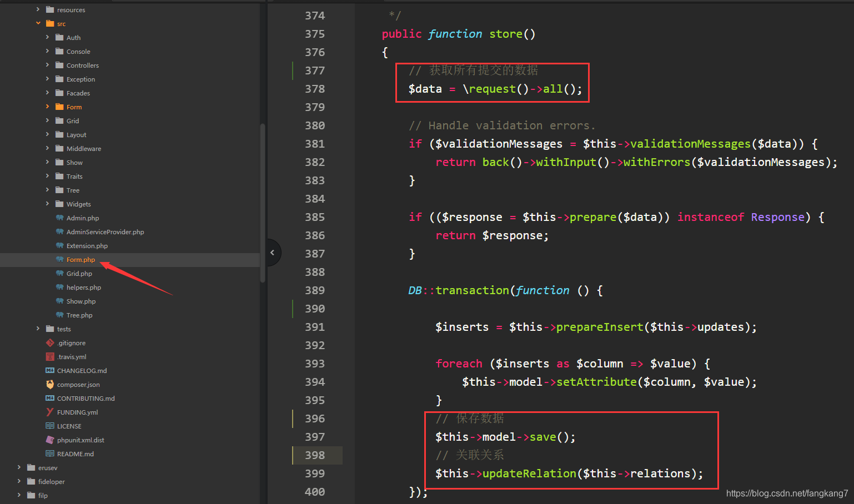The width and height of the screenshot is (854, 504).
Task: Open CONTRIBUTING.md in the file tree
Action: [x=86, y=399]
